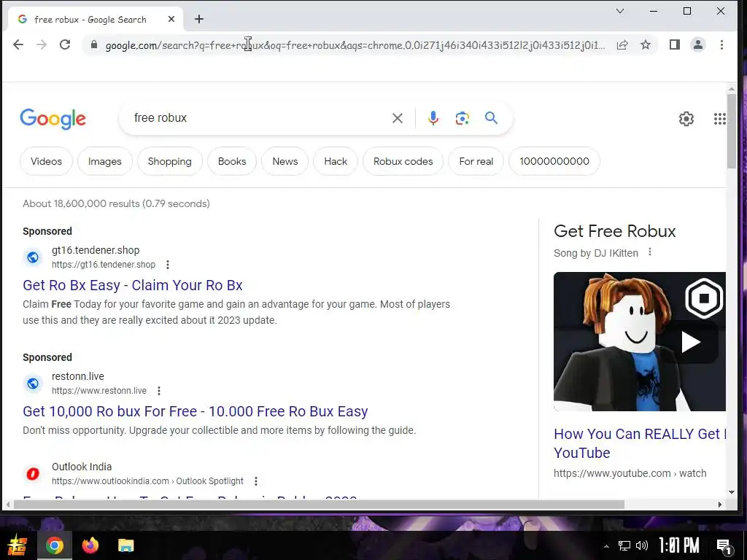Click the browser forward arrow
The height and width of the screenshot is (560, 747).
[x=42, y=44]
